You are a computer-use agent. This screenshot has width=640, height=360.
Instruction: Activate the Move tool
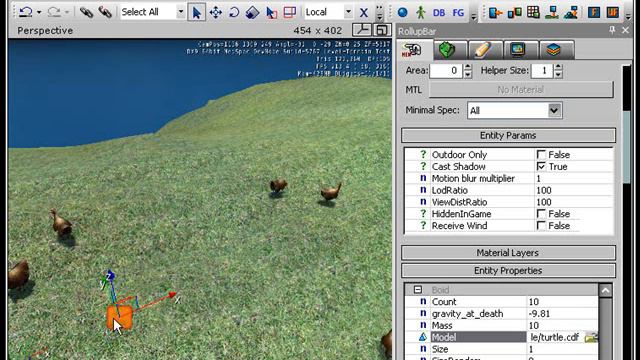tap(216, 12)
